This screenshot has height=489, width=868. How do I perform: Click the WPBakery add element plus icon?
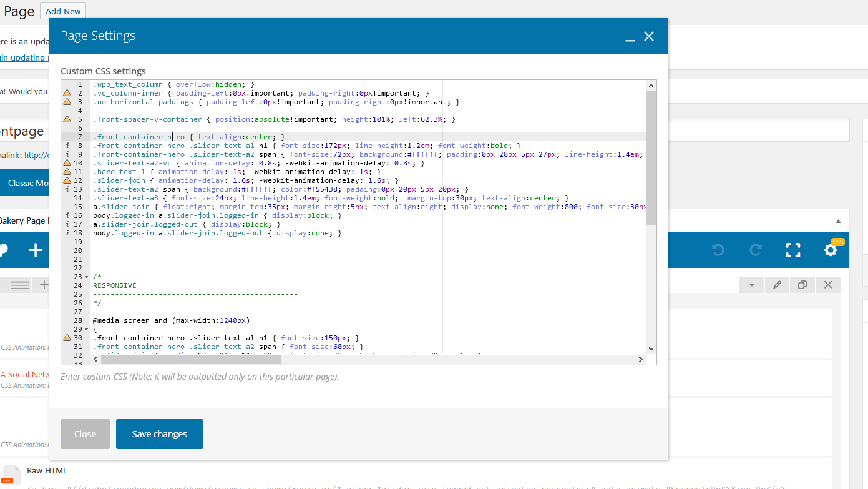[36, 250]
